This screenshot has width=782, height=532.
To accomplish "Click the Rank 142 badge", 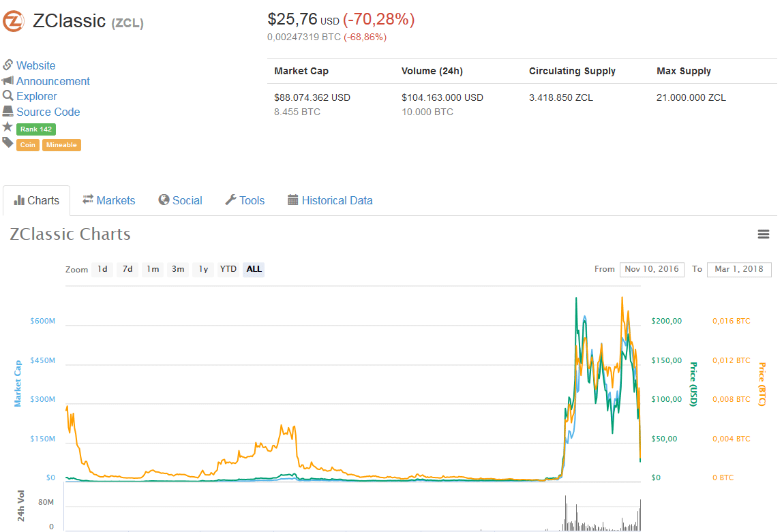I will coord(36,129).
